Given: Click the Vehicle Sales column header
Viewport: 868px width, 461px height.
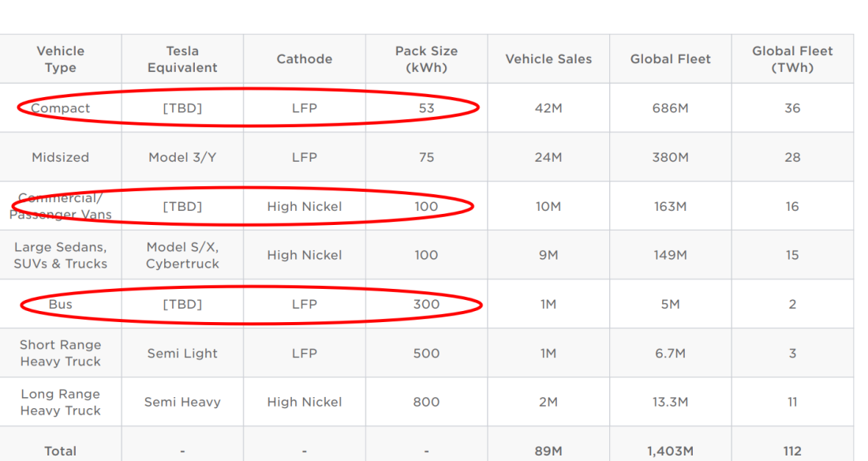Looking at the screenshot, I should point(548,59).
